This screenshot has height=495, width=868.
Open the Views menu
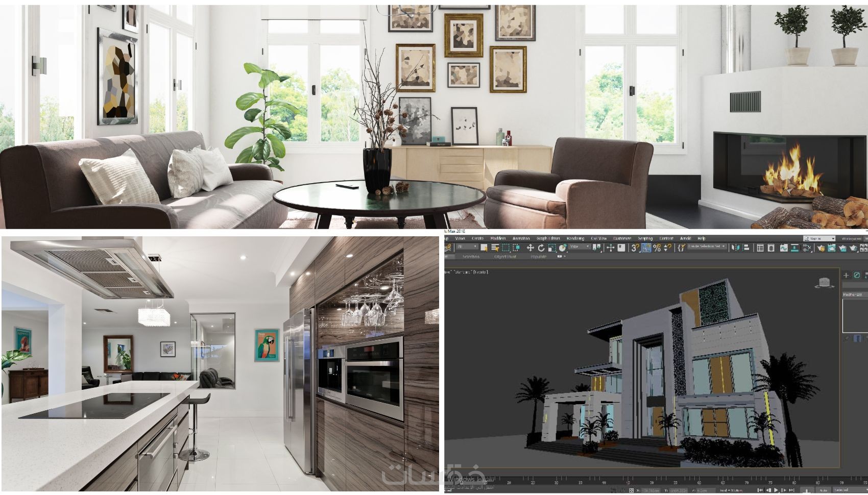tap(460, 238)
